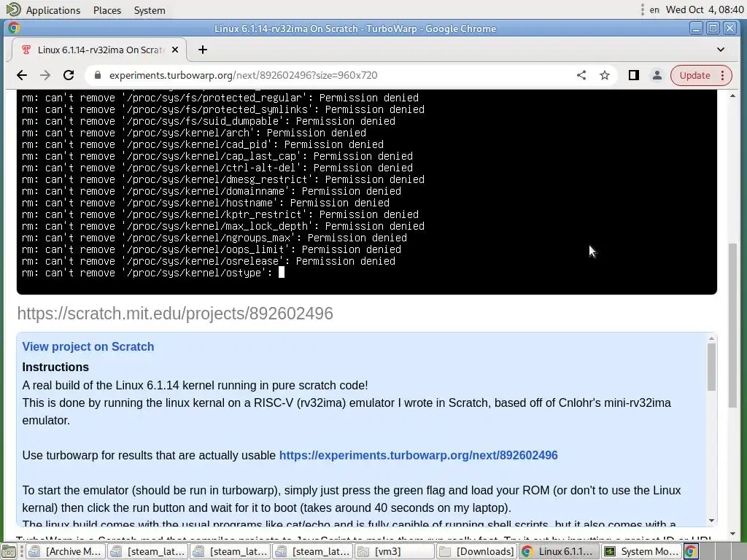
Task: Share this page via share icon
Action: pyautogui.click(x=581, y=75)
